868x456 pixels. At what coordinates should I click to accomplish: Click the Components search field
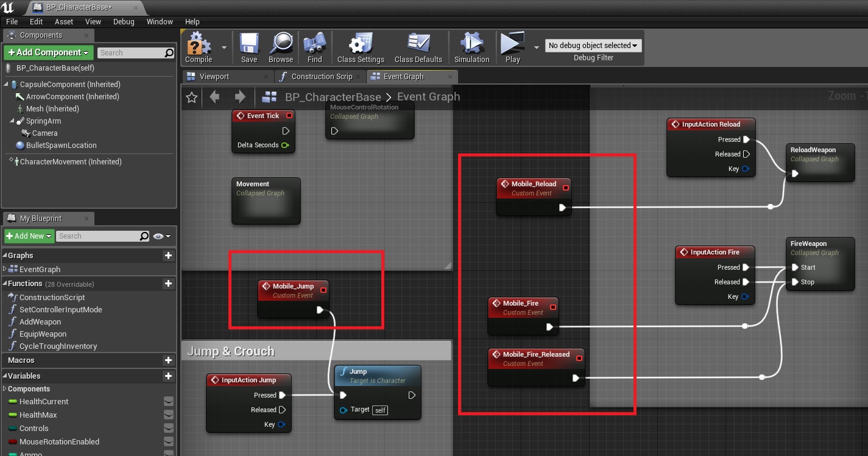click(x=131, y=53)
